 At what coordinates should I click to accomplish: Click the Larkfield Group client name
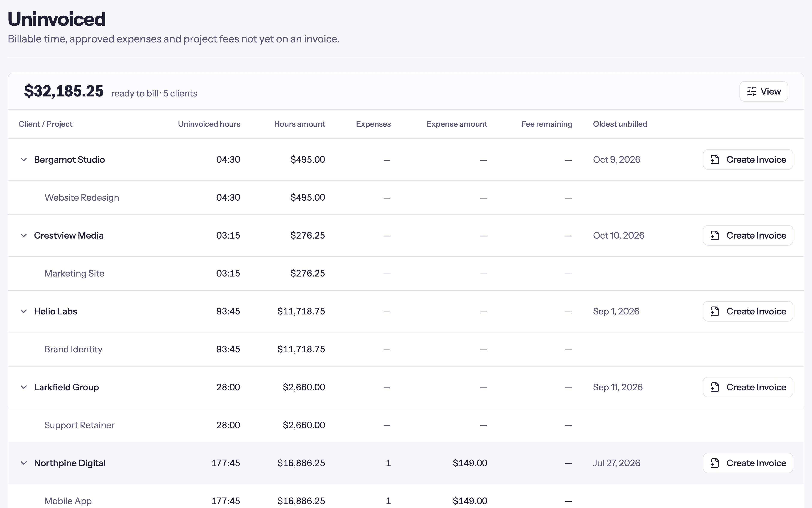(x=66, y=387)
